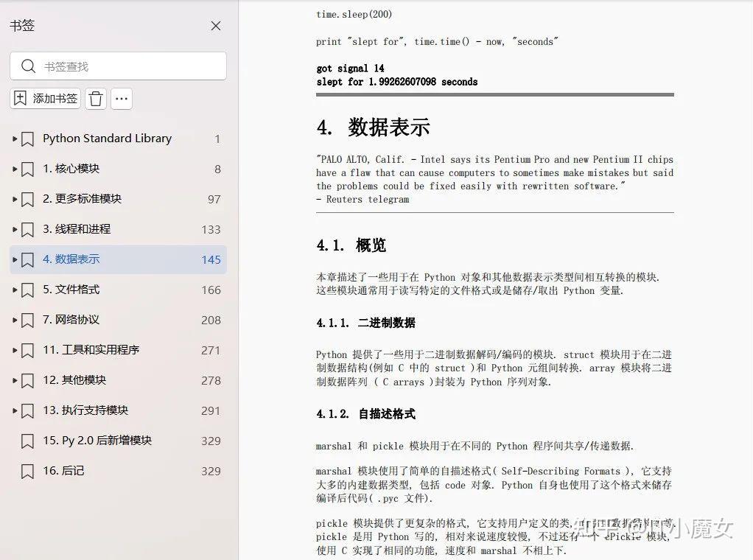Click the bookmark icon beside 5. 文件格式
The height and width of the screenshot is (560, 753).
pos(29,290)
